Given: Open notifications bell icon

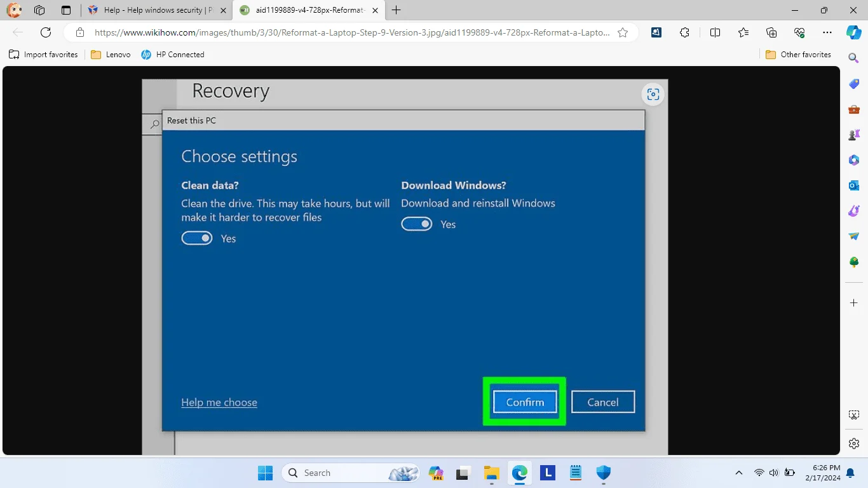Looking at the screenshot, I should pyautogui.click(x=850, y=473).
